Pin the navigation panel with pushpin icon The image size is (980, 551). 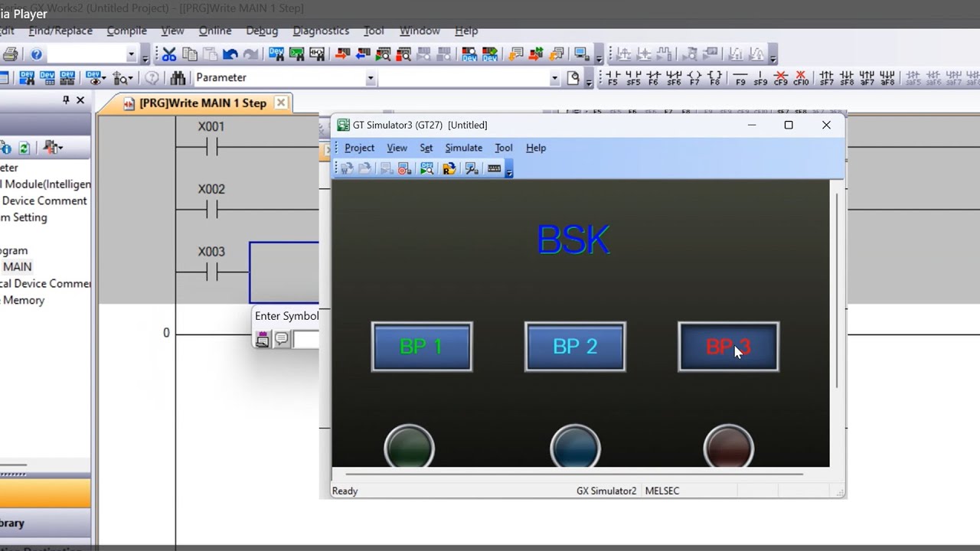66,100
